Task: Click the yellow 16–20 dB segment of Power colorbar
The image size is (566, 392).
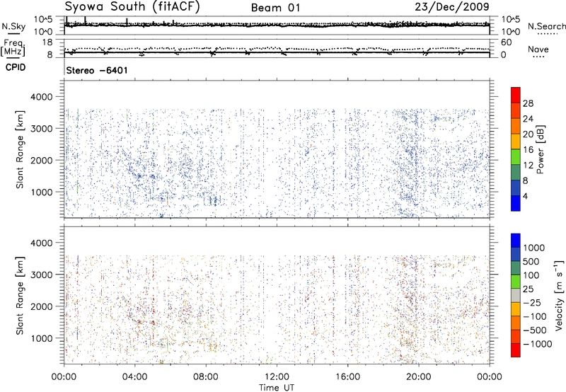Action: (x=516, y=142)
